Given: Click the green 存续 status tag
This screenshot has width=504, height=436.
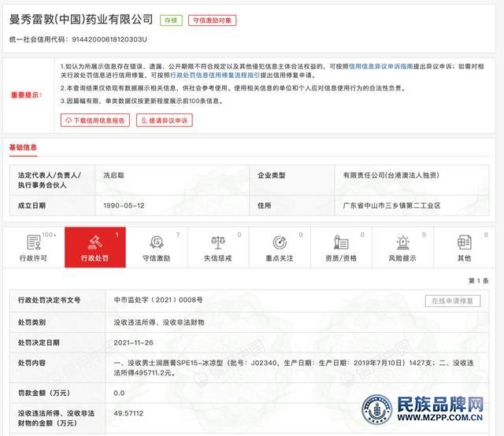Looking at the screenshot, I should point(170,20).
